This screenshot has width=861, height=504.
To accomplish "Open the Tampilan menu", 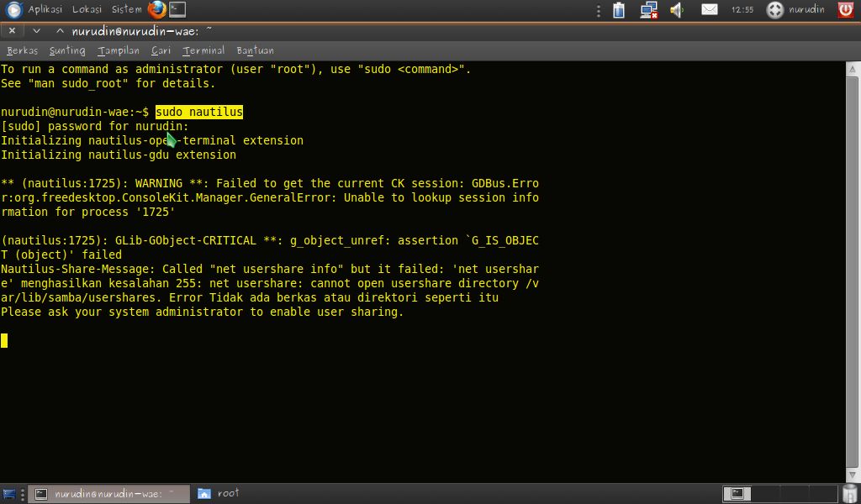I will [x=119, y=50].
